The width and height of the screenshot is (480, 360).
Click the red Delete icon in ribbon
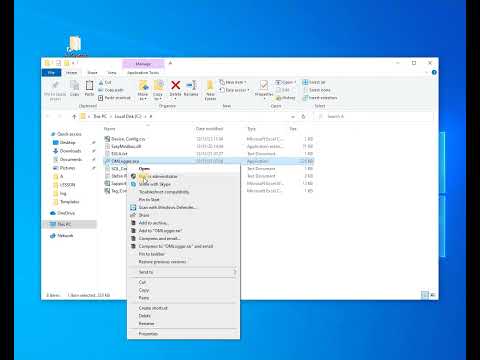tap(176, 85)
